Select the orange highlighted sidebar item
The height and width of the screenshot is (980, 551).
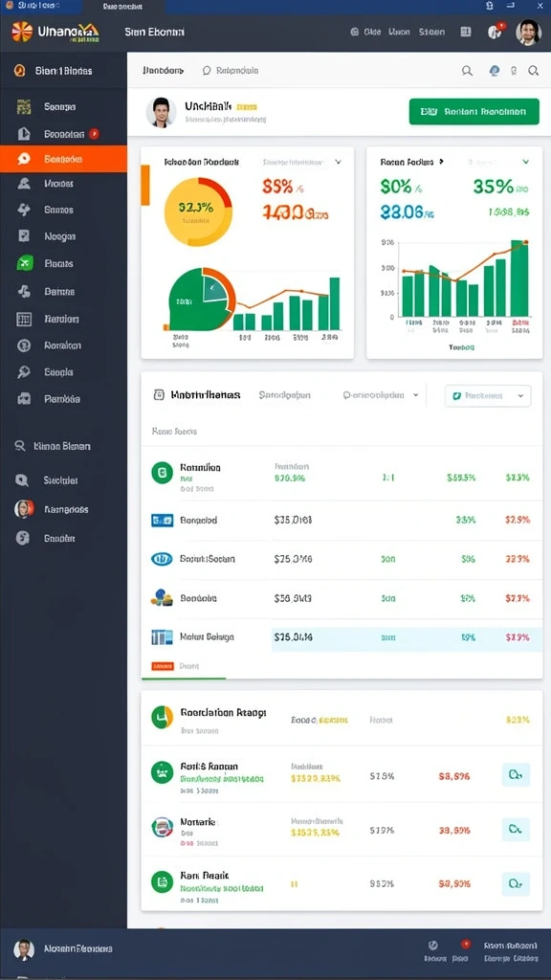[63, 159]
